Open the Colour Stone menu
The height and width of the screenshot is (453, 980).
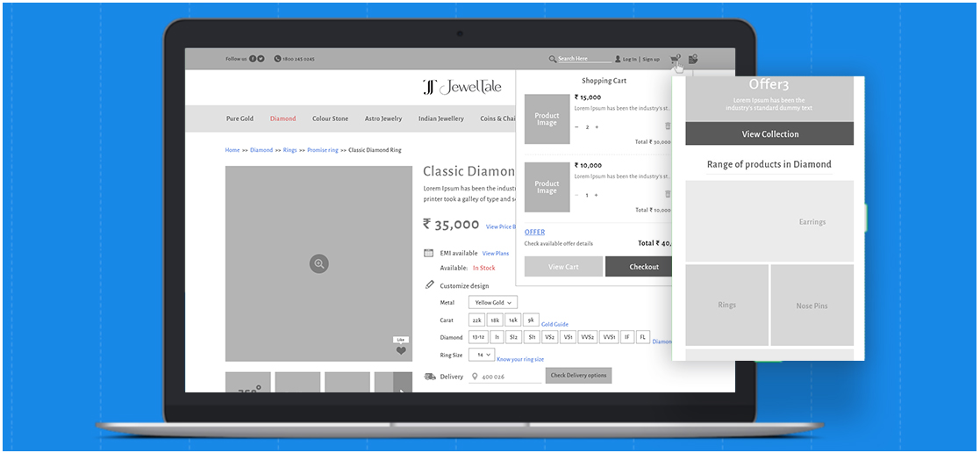click(x=331, y=119)
